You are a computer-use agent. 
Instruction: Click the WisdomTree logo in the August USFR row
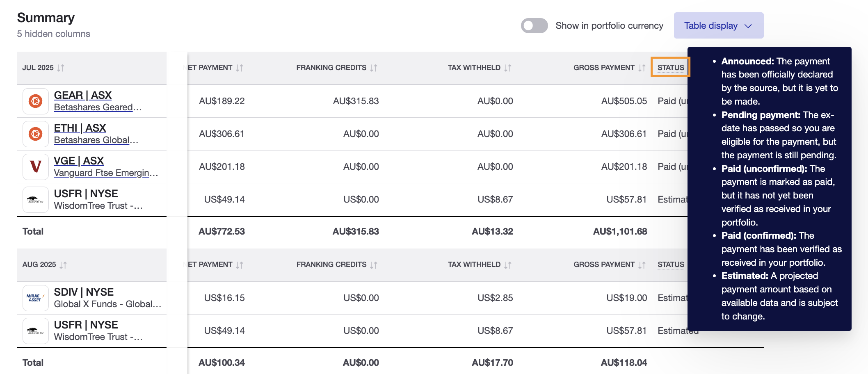coord(35,330)
